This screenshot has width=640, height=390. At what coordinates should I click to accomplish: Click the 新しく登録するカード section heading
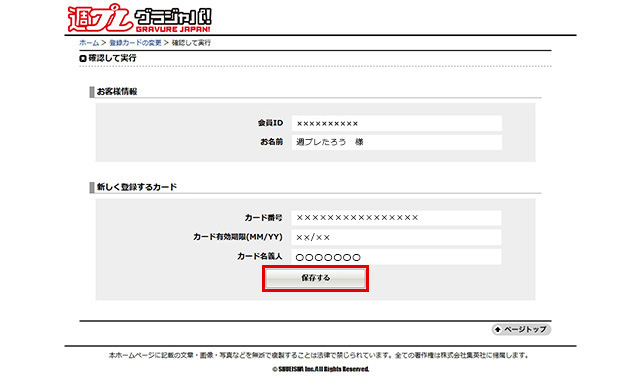tap(137, 187)
